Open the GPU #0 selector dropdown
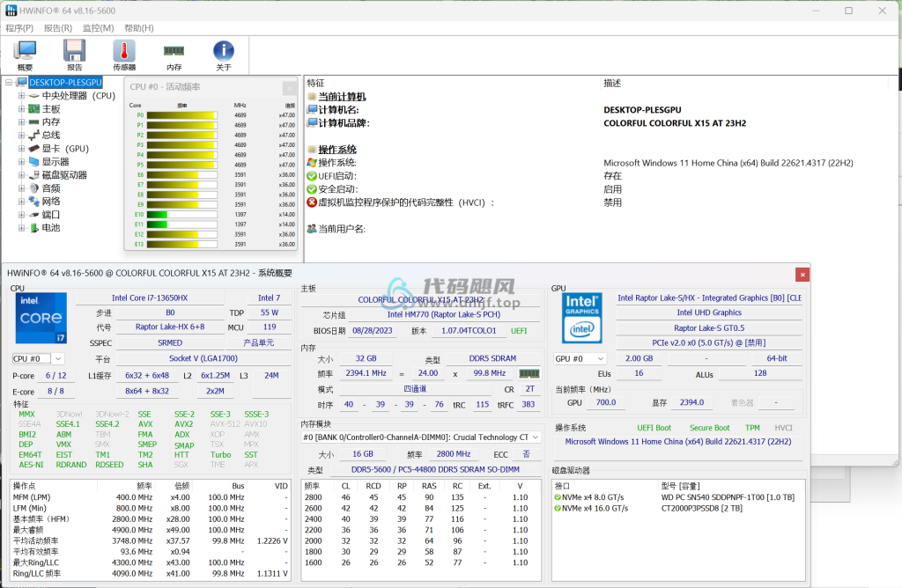The height and width of the screenshot is (588, 902). (x=580, y=358)
